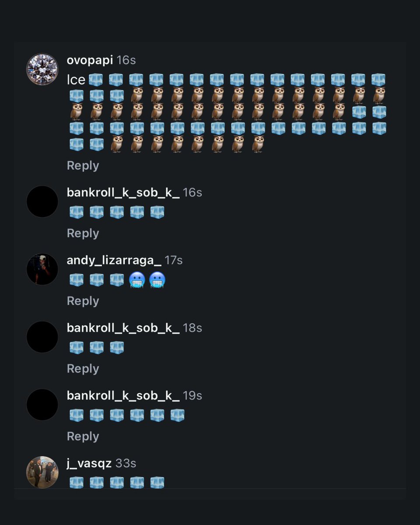Open ovopapi's diamond profile picture
Viewport: 420px width, 525px height.
(42, 69)
